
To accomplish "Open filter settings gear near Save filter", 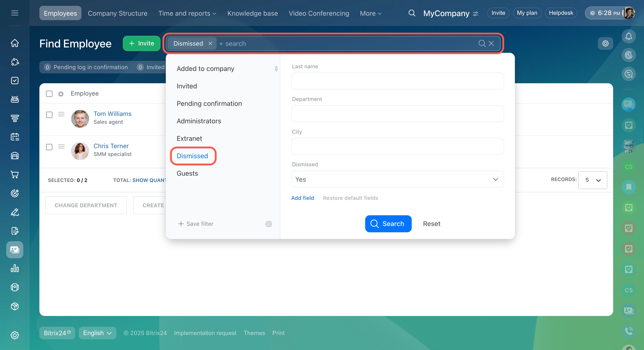I will (x=269, y=224).
